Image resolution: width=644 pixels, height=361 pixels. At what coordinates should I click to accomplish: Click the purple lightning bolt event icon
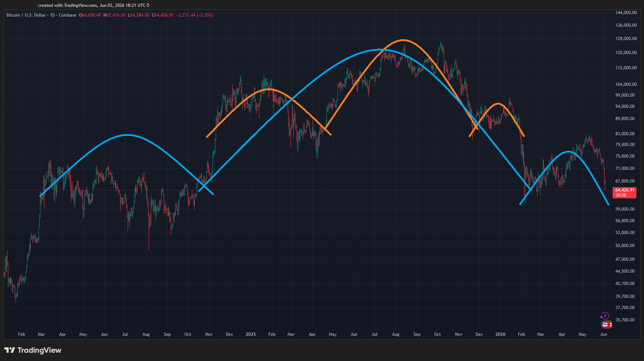[605, 315]
